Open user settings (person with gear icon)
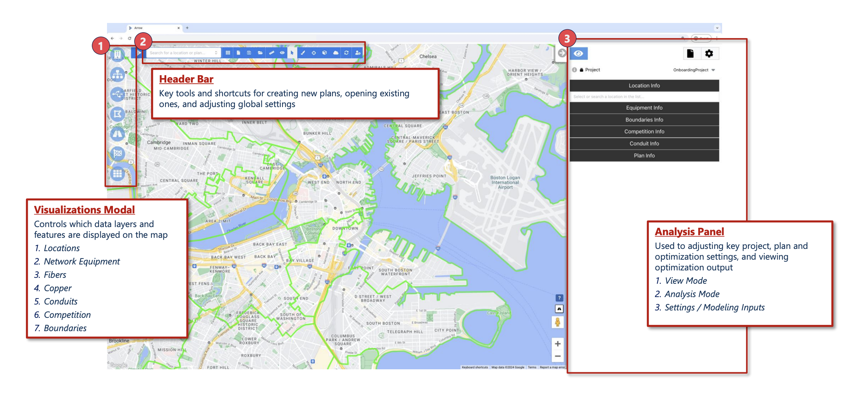 [x=358, y=53]
